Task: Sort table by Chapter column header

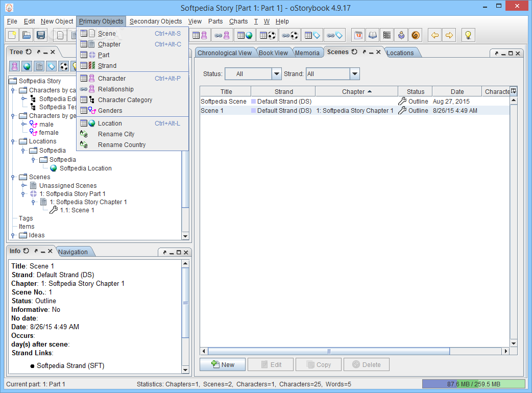Action: point(356,91)
